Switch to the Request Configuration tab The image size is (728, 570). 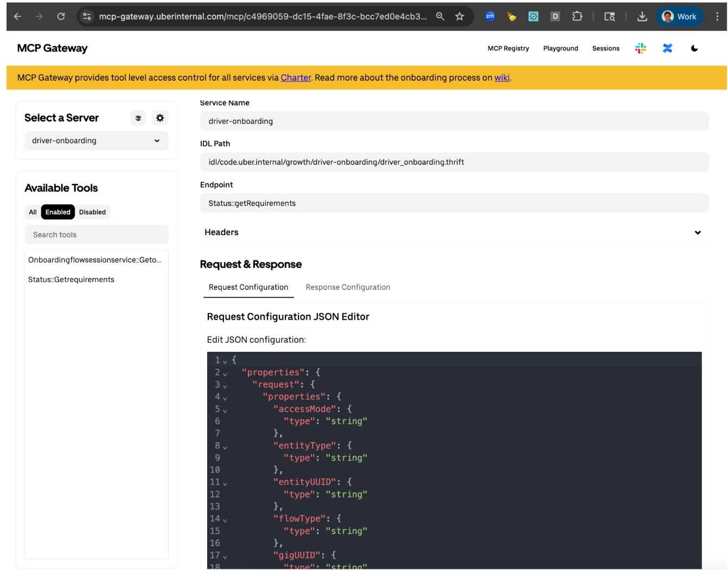pos(248,287)
